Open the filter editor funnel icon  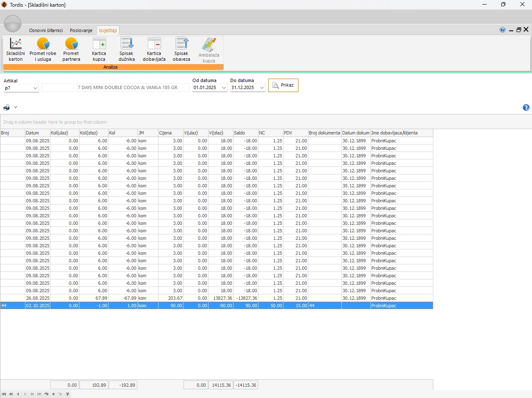tap(67, 394)
